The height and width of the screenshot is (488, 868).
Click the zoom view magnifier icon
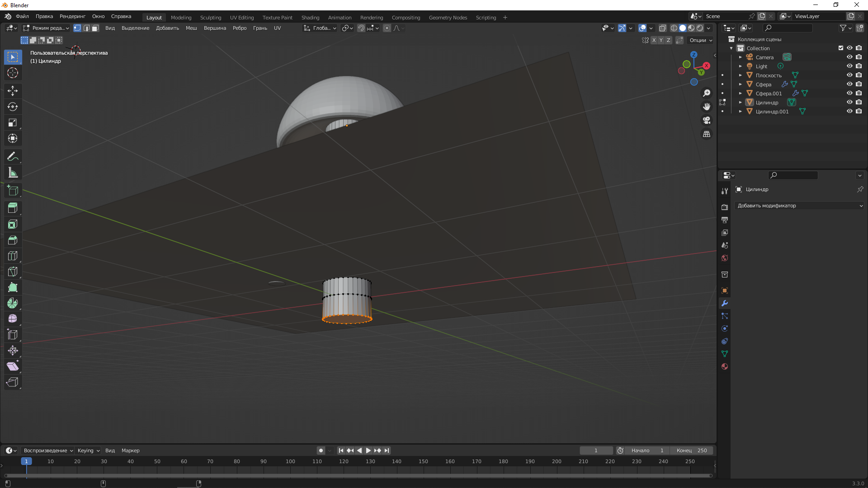point(707,93)
